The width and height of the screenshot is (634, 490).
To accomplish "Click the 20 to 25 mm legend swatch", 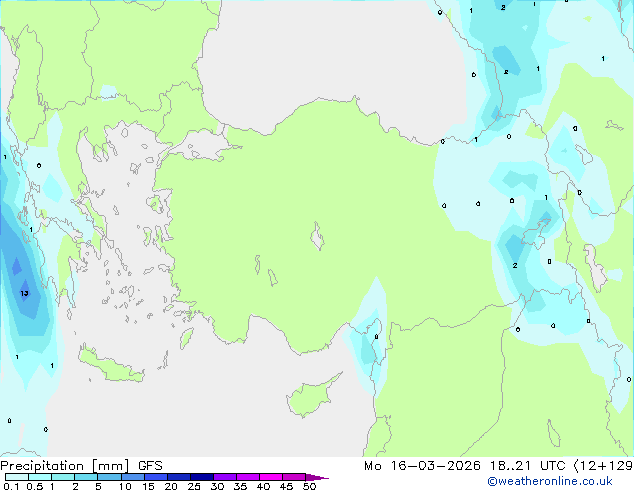I will tap(179, 477).
